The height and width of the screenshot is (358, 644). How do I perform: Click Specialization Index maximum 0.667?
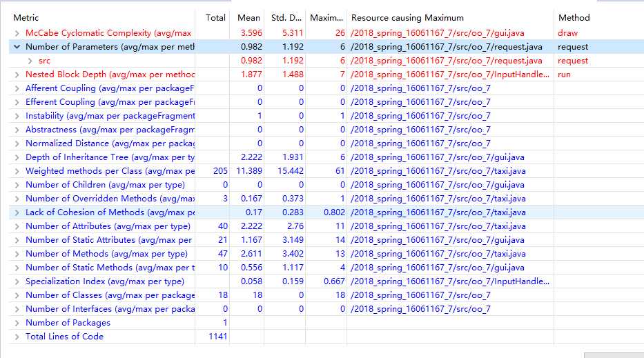pyautogui.click(x=334, y=281)
